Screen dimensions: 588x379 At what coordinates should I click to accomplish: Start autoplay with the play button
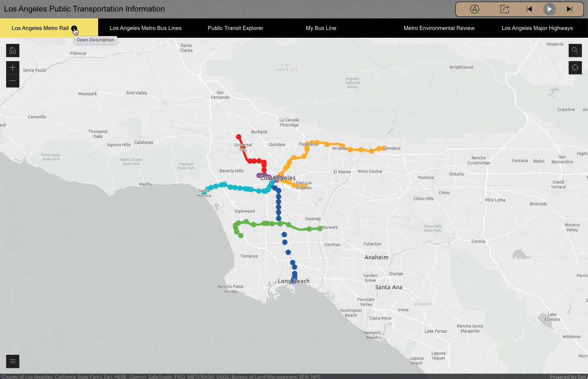(549, 9)
